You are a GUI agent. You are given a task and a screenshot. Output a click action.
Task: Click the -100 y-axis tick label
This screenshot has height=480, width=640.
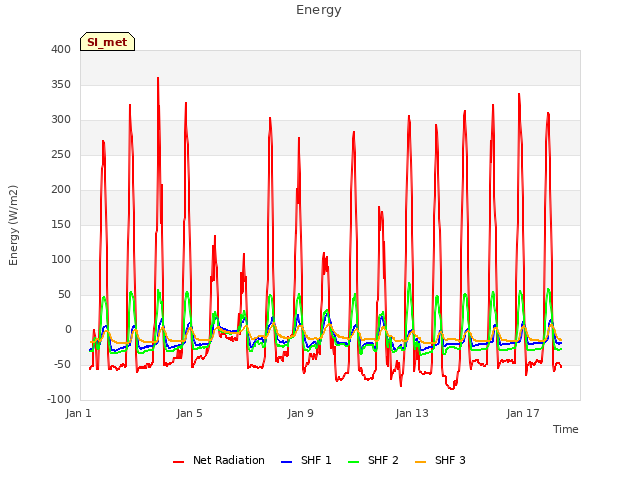click(59, 400)
